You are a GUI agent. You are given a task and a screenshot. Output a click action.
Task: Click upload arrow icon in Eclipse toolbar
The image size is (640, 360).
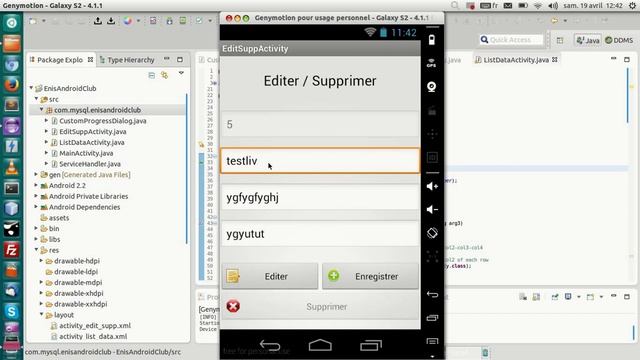point(98,21)
